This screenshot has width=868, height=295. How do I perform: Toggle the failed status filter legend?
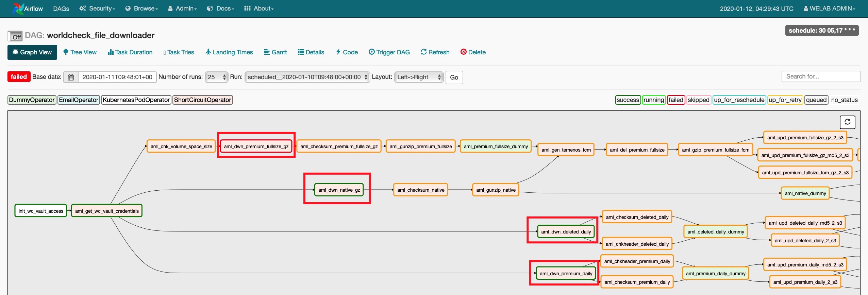coord(675,100)
